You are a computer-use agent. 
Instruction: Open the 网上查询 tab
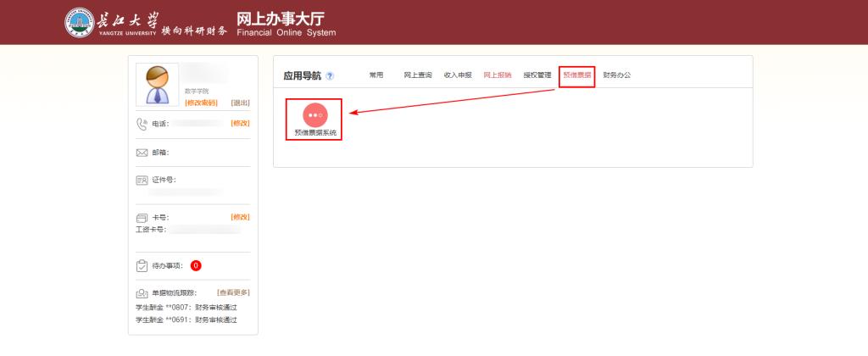coord(418,75)
